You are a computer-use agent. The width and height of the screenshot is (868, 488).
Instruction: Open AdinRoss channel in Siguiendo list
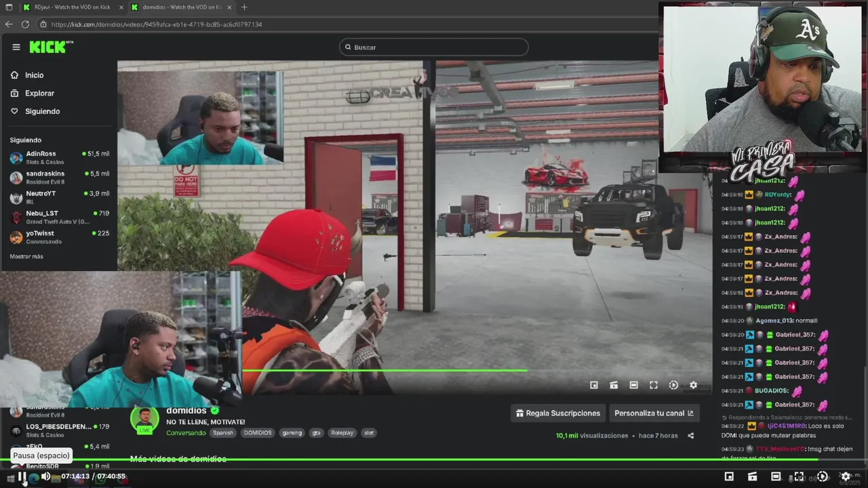(x=59, y=157)
